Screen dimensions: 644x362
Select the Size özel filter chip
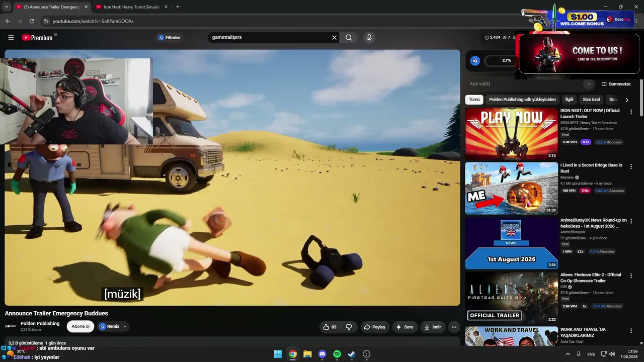tap(591, 100)
